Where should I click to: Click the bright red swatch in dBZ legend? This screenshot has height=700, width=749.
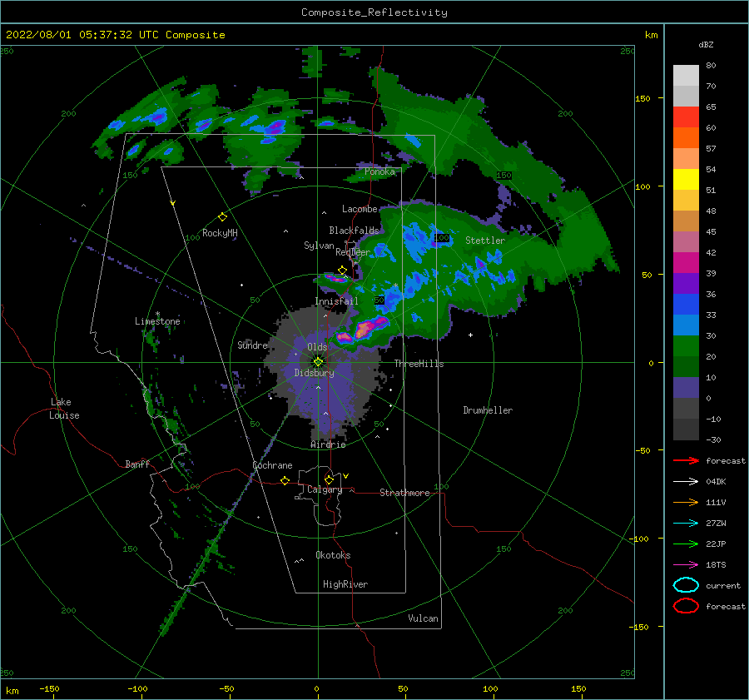(686, 117)
